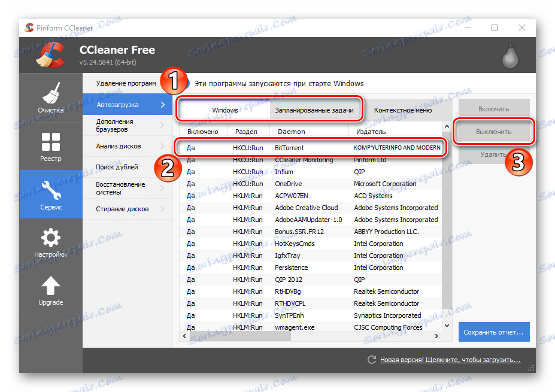This screenshot has height=392, width=555.
Task: Click the vertical scrollbar up arrow
Action: pos(447,127)
